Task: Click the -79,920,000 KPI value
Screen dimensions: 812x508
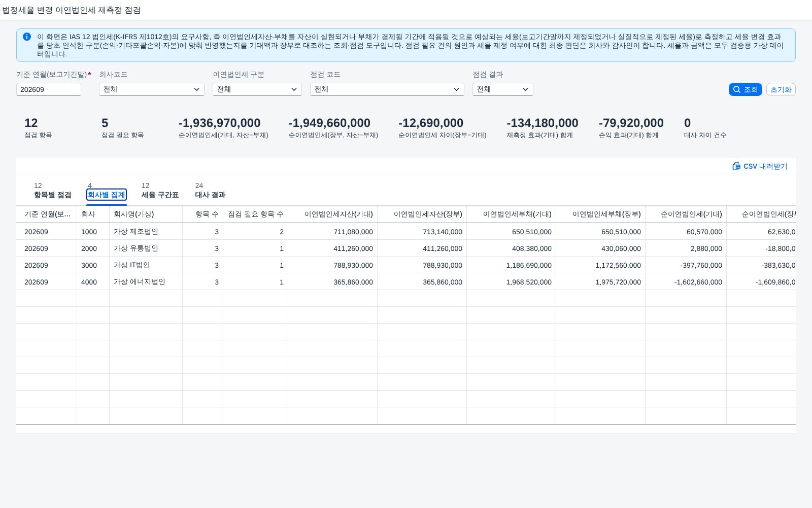Action: 631,123
